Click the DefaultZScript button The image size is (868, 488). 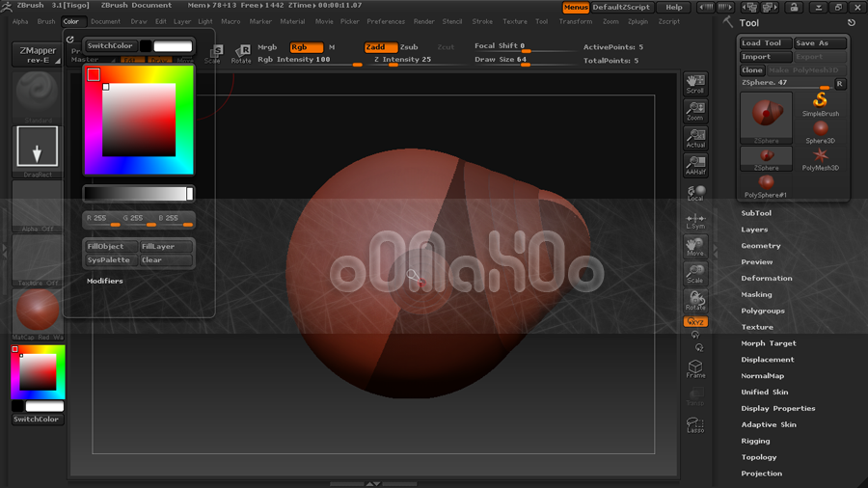click(x=622, y=7)
